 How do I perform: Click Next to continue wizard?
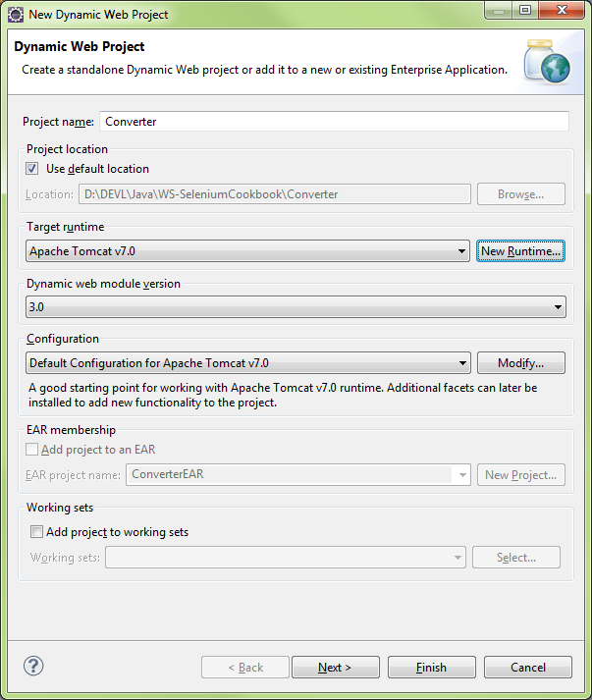tap(335, 668)
